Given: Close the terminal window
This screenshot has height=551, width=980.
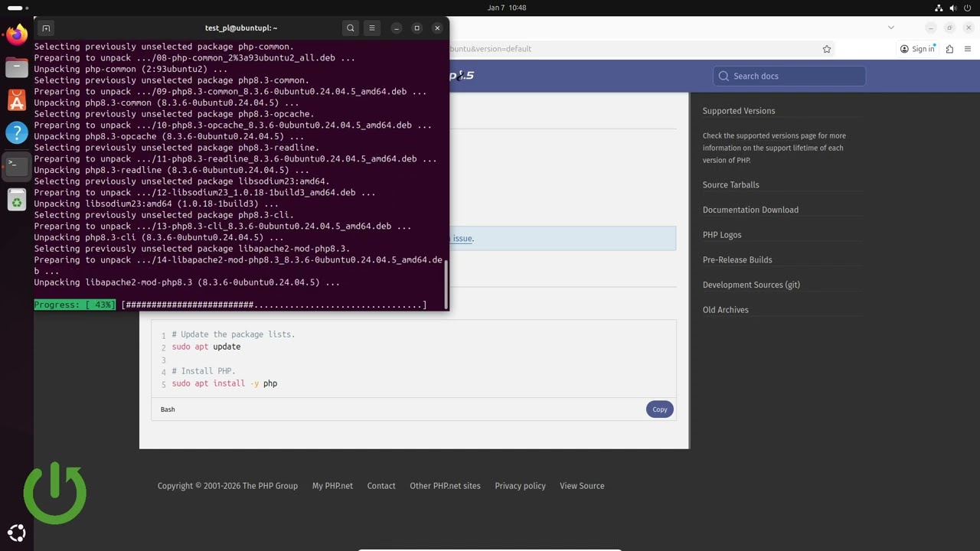Looking at the screenshot, I should (437, 28).
